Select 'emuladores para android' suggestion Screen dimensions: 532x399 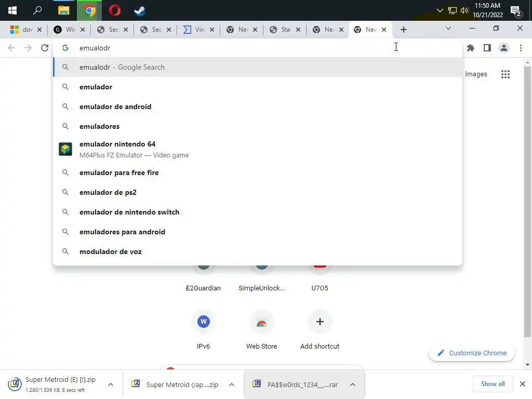tap(258, 232)
